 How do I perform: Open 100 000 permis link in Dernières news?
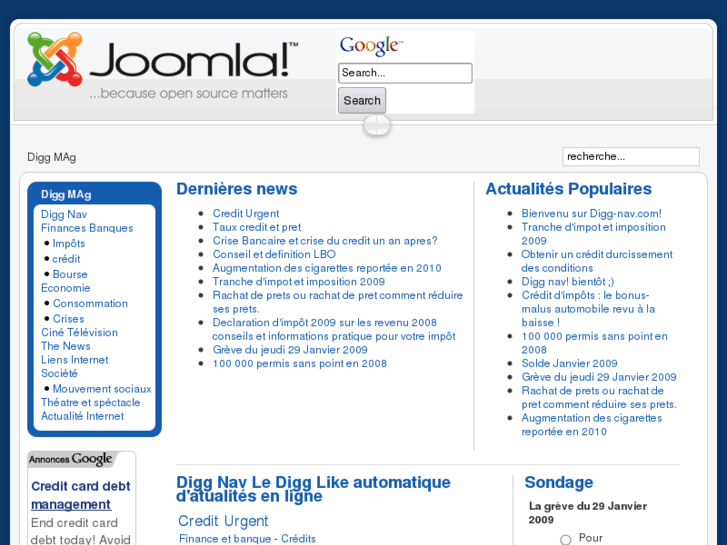click(300, 363)
